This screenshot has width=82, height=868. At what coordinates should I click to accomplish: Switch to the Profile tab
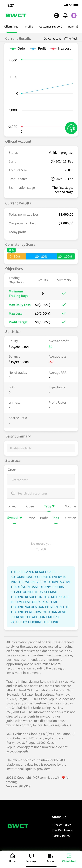29,27
